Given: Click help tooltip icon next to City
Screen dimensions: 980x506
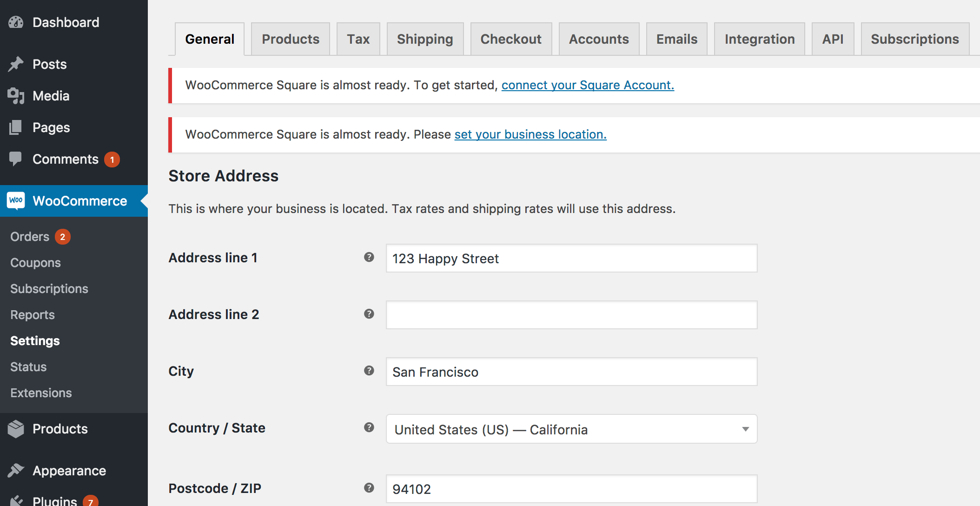Looking at the screenshot, I should point(369,371).
